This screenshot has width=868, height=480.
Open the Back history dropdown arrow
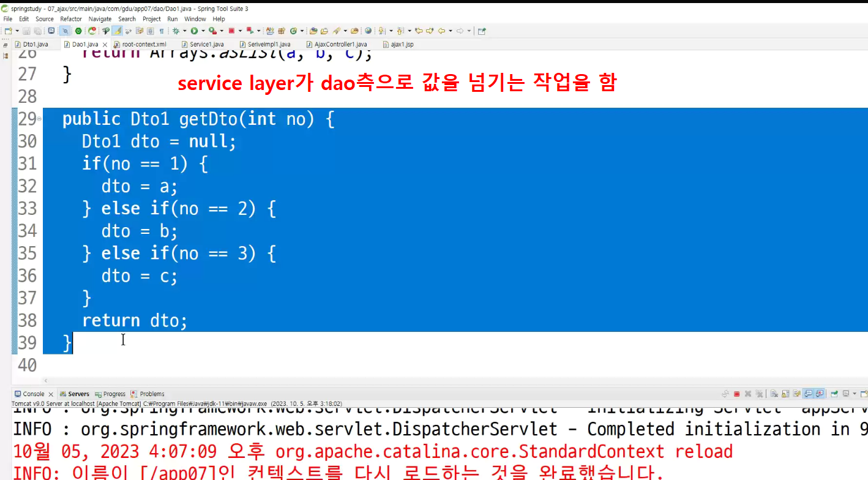(x=451, y=31)
